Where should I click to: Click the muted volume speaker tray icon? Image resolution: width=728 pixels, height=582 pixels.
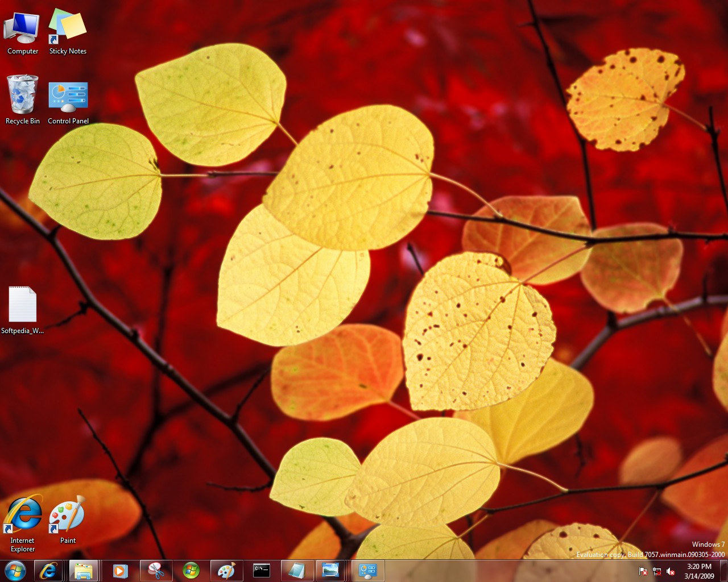tap(671, 571)
